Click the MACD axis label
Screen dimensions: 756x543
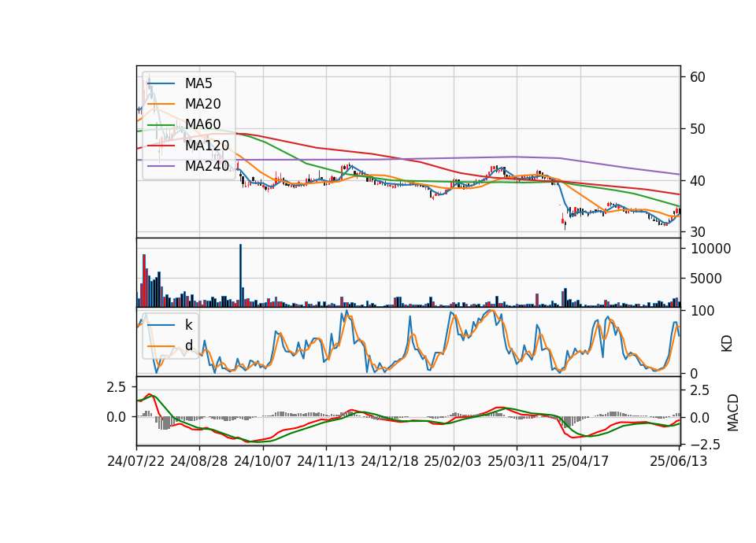[733, 413]
